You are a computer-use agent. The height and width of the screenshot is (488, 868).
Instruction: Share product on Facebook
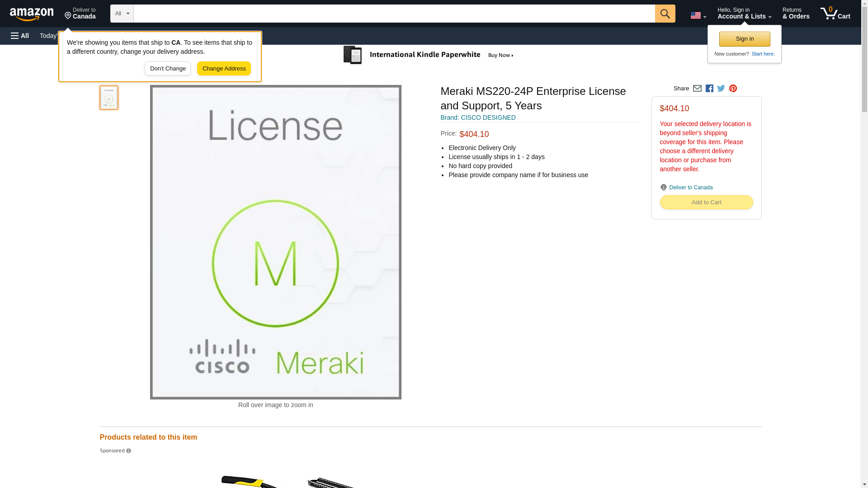click(x=709, y=89)
